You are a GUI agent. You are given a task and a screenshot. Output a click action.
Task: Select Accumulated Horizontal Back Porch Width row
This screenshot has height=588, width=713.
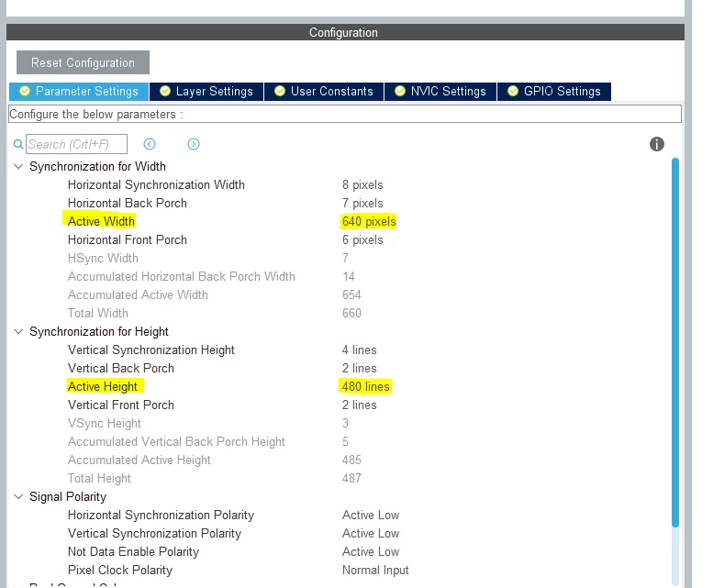click(x=182, y=276)
